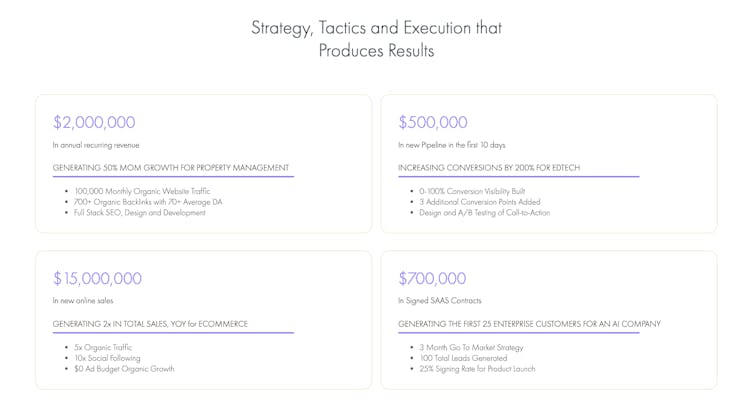Select the "In new online sales" caption
This screenshot has height=420, width=750.
point(83,301)
